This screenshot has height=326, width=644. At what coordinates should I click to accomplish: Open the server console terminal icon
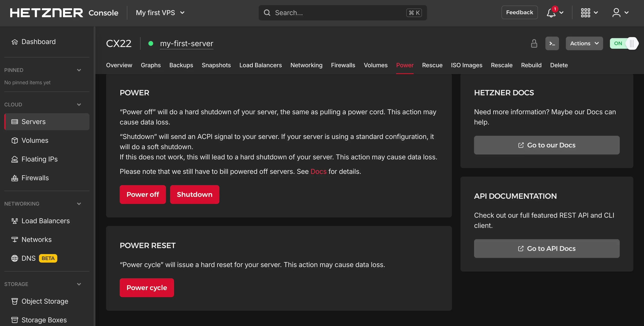pyautogui.click(x=552, y=43)
